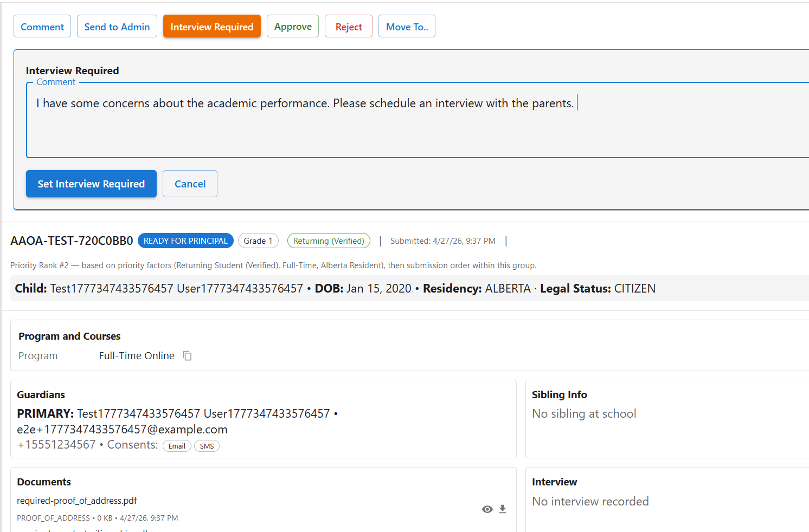This screenshot has width=809, height=532.
Task: Click the READY FOR PRINCIPAL status badge
Action: 185,241
